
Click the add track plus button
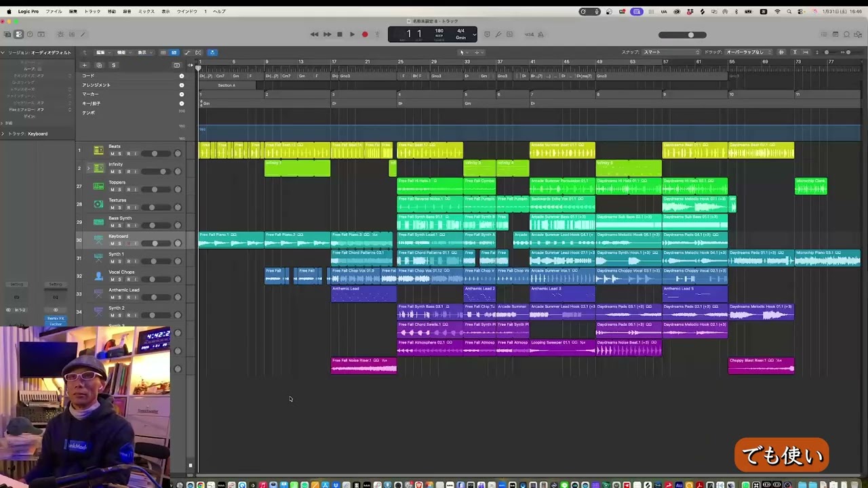click(x=84, y=65)
